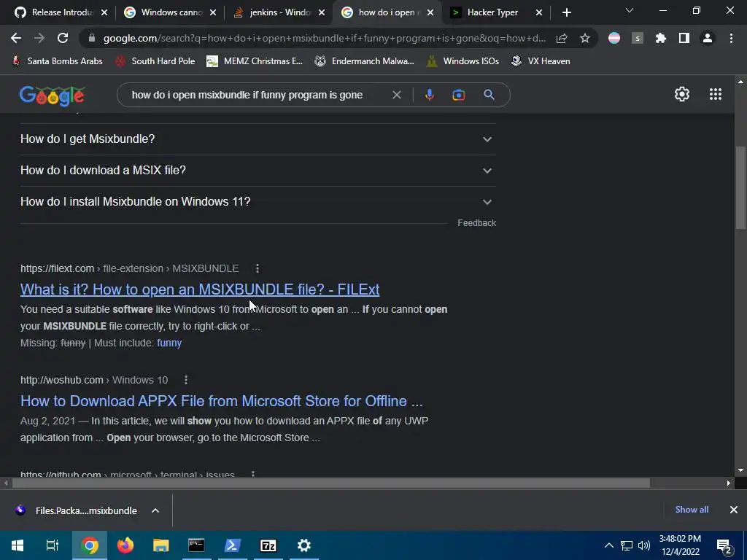Open the Windows Start menu
The width and height of the screenshot is (747, 560).
coord(18,545)
